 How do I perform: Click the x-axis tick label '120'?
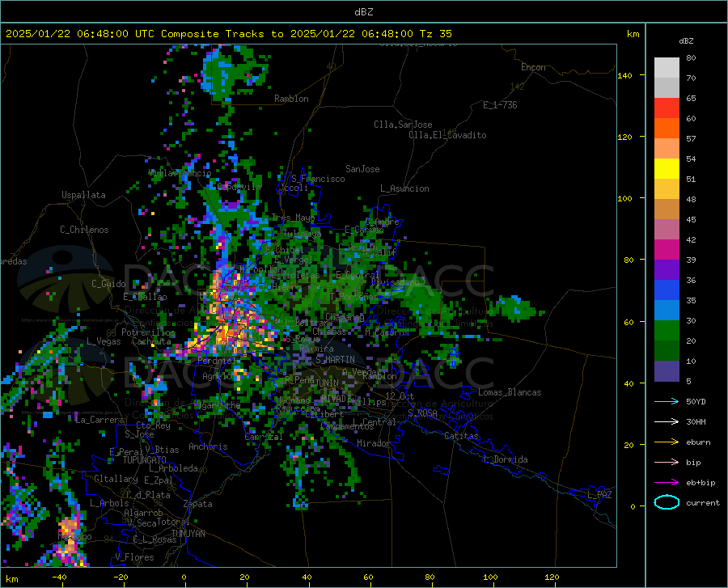(x=552, y=577)
